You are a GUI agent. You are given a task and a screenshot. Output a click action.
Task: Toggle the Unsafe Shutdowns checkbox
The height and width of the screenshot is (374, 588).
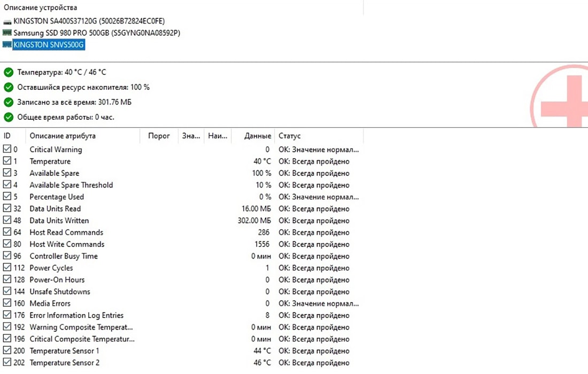7,291
